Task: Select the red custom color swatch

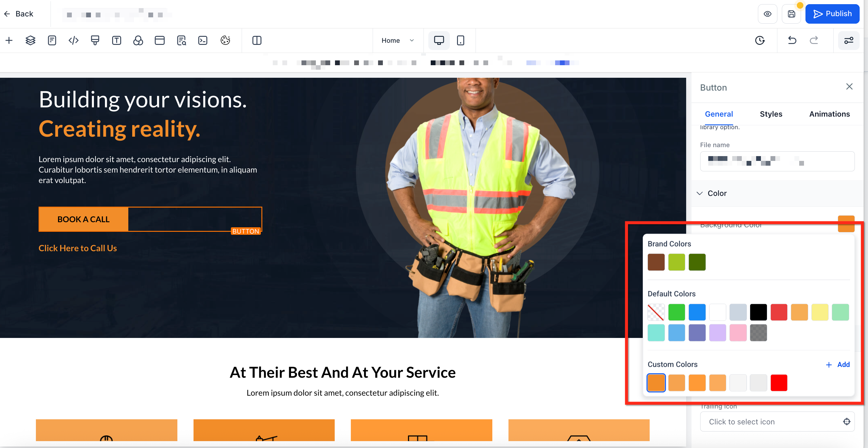Action: 779,383
